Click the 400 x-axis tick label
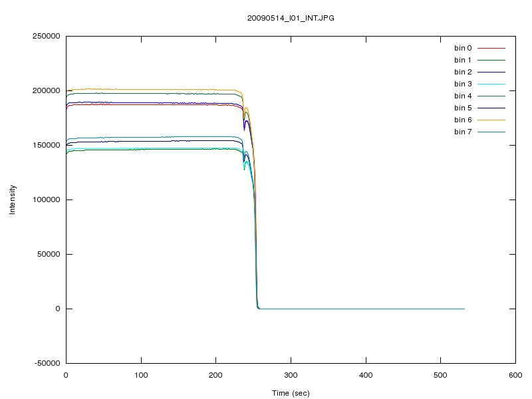Image resolution: width=532 pixels, height=399 pixels. 366,375
